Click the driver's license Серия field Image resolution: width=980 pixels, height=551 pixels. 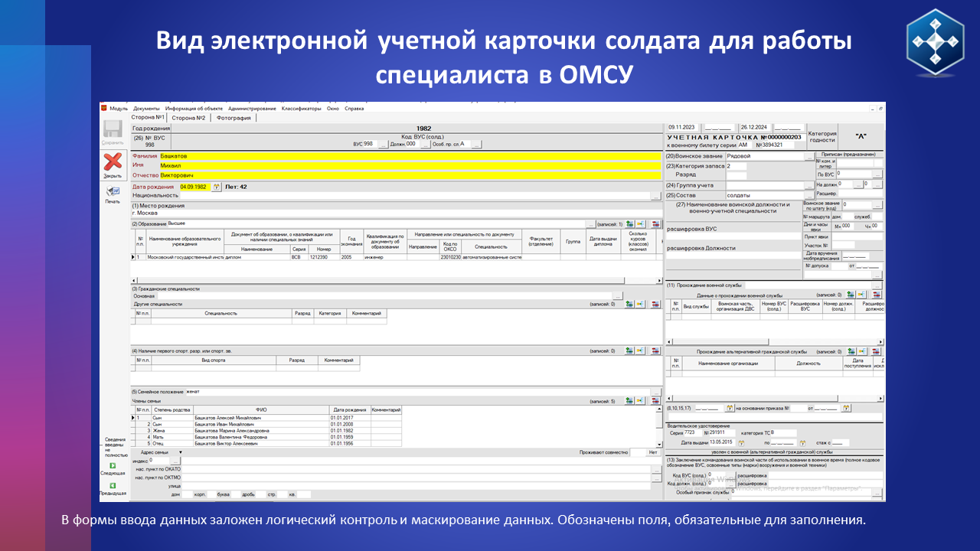[x=694, y=432]
